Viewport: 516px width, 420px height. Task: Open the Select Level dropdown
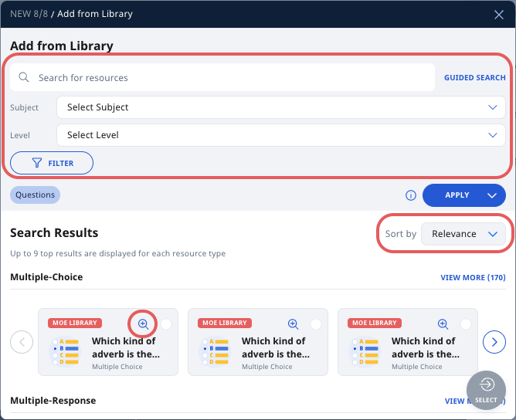(280, 135)
